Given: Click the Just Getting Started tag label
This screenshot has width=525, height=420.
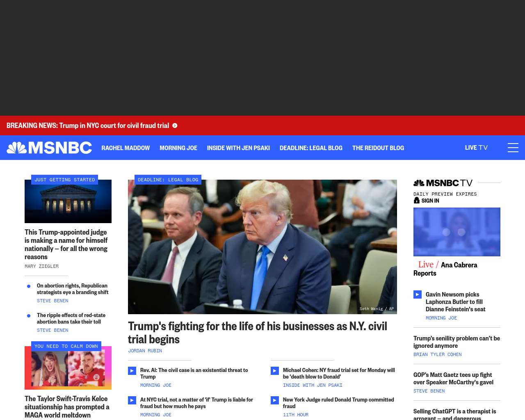Looking at the screenshot, I should coord(65,180).
